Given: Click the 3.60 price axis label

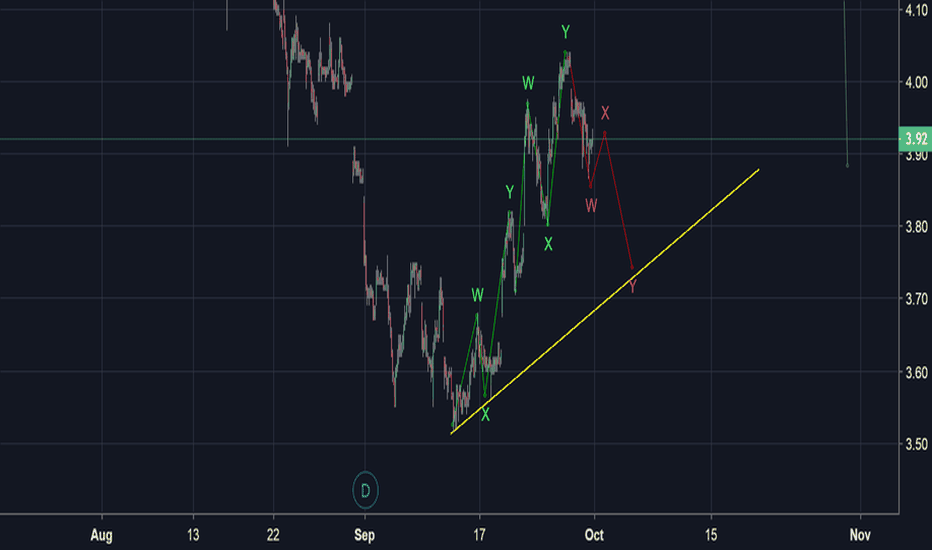Looking at the screenshot, I should tap(916, 372).
